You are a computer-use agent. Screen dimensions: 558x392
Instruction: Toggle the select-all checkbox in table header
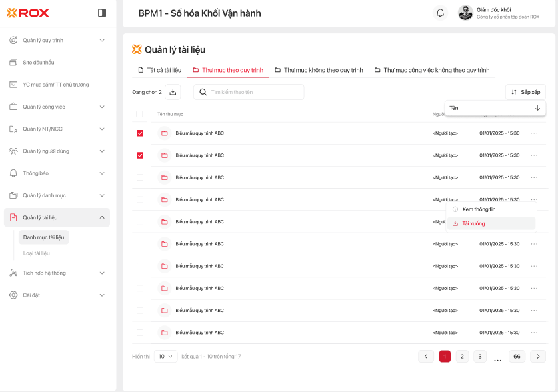click(139, 114)
